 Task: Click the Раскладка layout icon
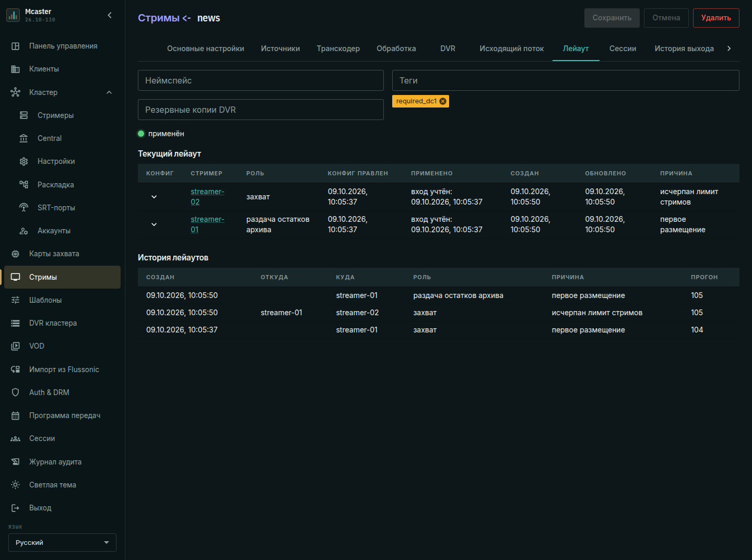[x=24, y=185]
